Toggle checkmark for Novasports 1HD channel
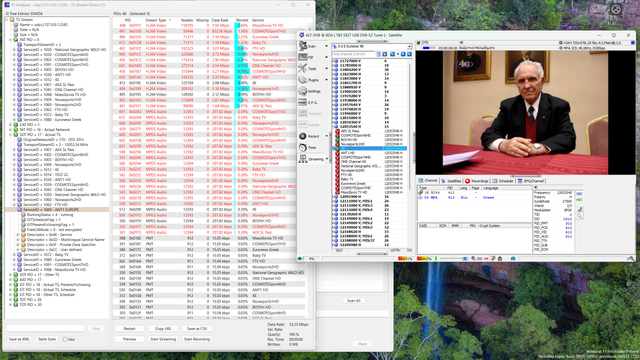Image resolution: width=640 pixels, height=360 pixels. point(337,144)
